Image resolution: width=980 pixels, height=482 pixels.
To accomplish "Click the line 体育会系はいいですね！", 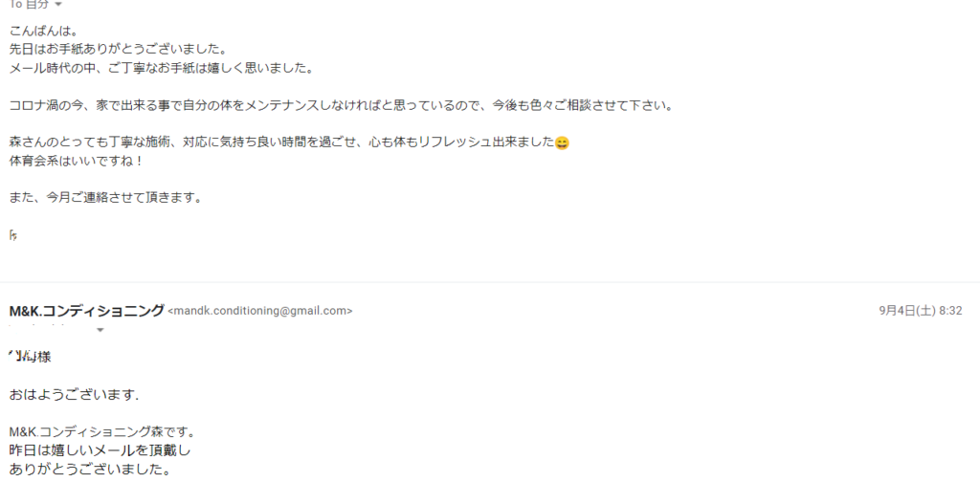I will coord(77,161).
